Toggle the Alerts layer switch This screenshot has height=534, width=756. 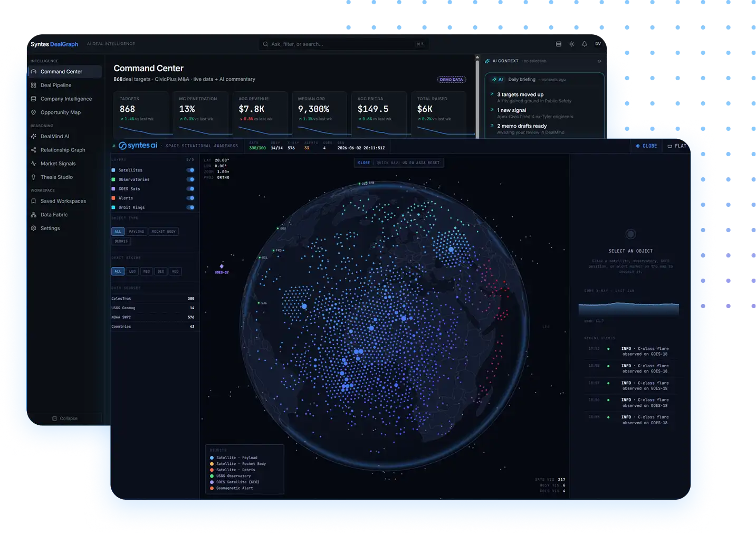point(190,198)
